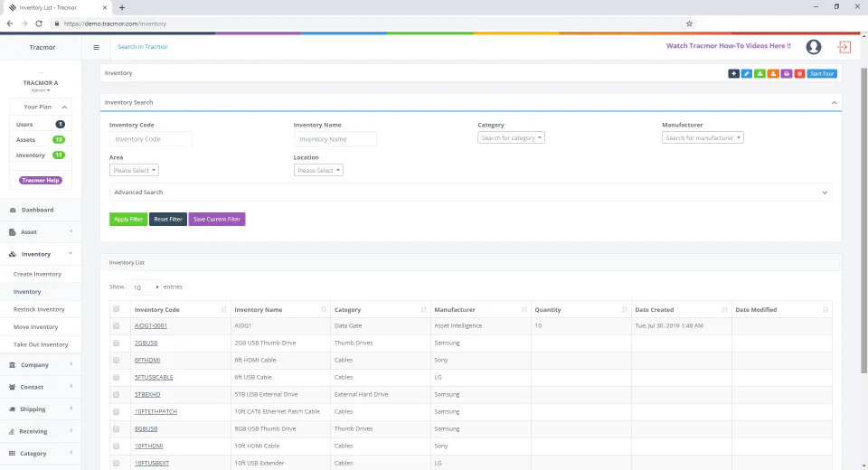868x470 pixels.
Task: Switch to the Inventory List browser tab
Action: tap(56, 8)
